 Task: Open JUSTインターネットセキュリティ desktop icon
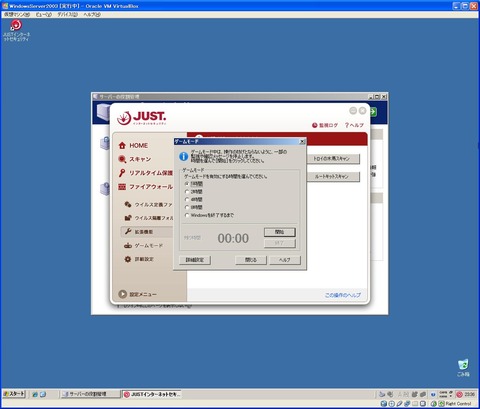[x=16, y=30]
